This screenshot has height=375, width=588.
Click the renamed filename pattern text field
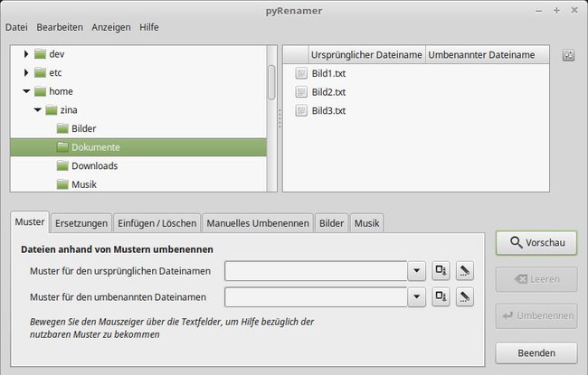coord(316,296)
